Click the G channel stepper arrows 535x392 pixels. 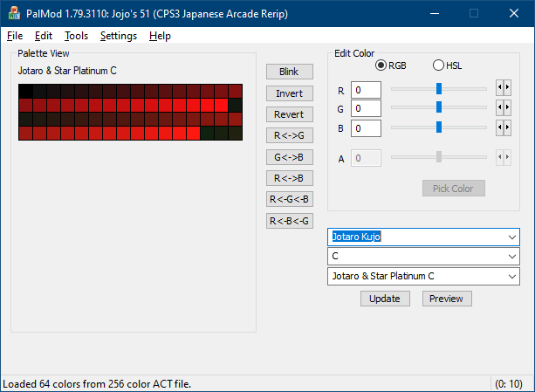click(503, 108)
